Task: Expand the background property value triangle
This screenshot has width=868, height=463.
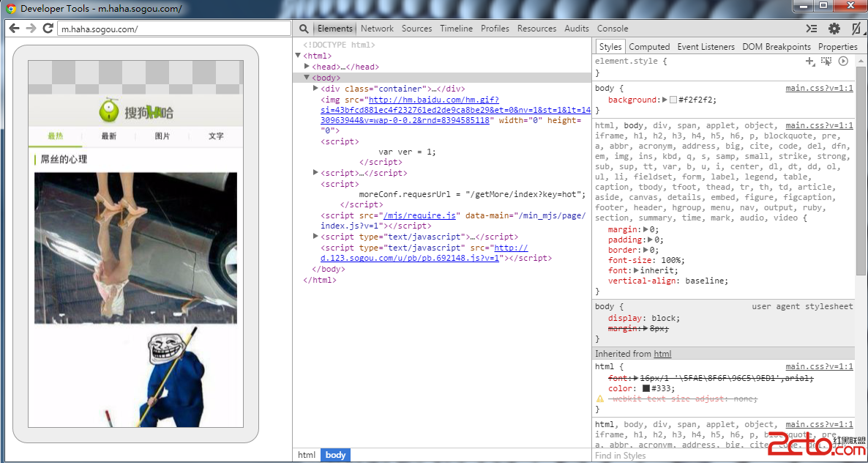Action: pos(665,100)
